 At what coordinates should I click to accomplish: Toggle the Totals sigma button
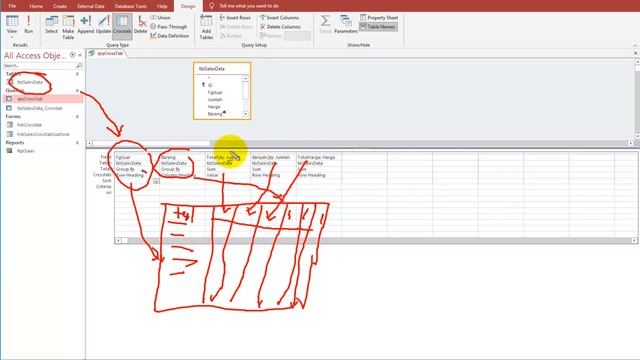pyautogui.click(x=325, y=24)
